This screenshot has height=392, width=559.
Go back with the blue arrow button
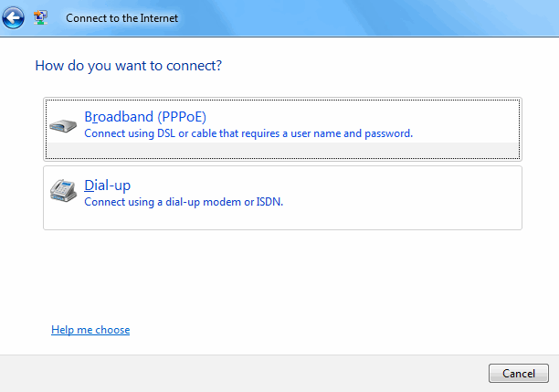pos(13,17)
